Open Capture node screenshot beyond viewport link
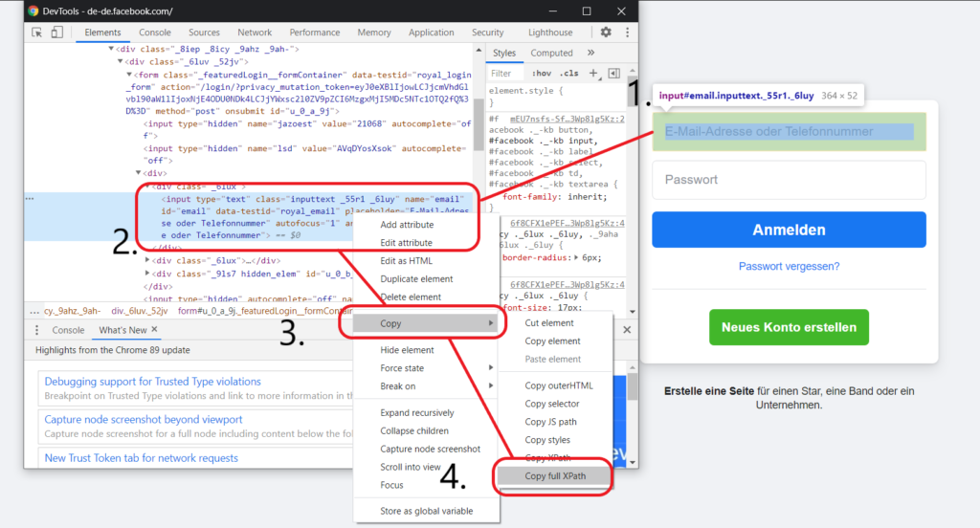Viewport: 980px width, 528px height. (x=144, y=419)
